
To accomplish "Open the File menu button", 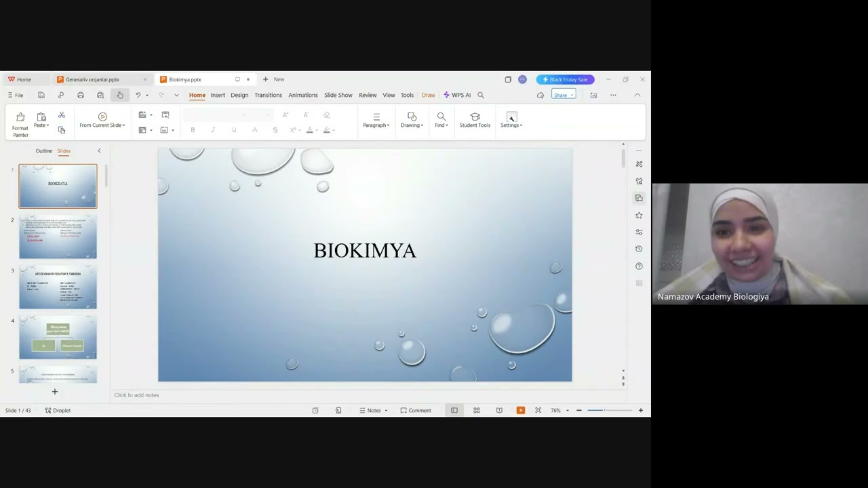I will [16, 96].
